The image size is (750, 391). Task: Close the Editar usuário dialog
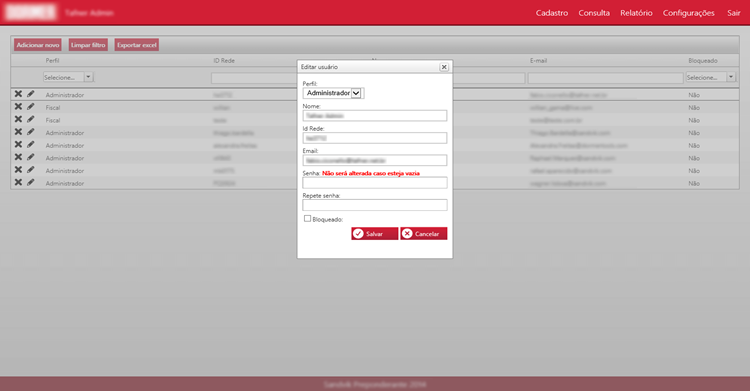[x=444, y=67]
